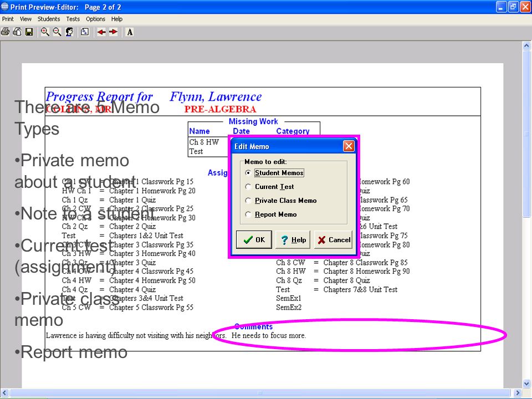Image resolution: width=532 pixels, height=399 pixels.
Task: Click the vertical scrollbar down arrow
Action: point(526,383)
